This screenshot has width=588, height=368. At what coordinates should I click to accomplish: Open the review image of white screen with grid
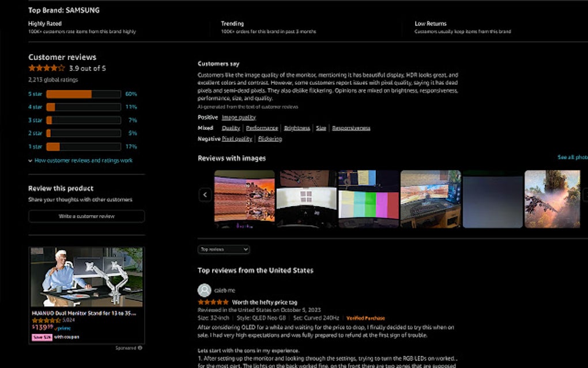pos(307,199)
